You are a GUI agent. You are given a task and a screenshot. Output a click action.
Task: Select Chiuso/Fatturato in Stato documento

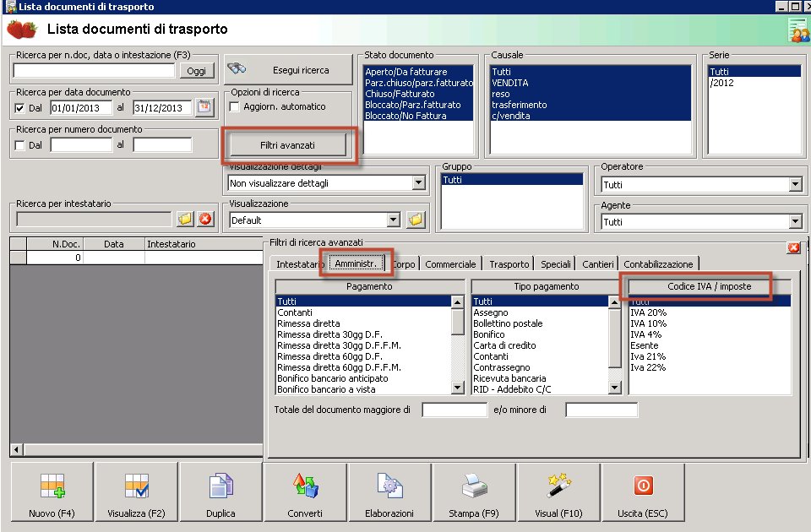coord(418,94)
